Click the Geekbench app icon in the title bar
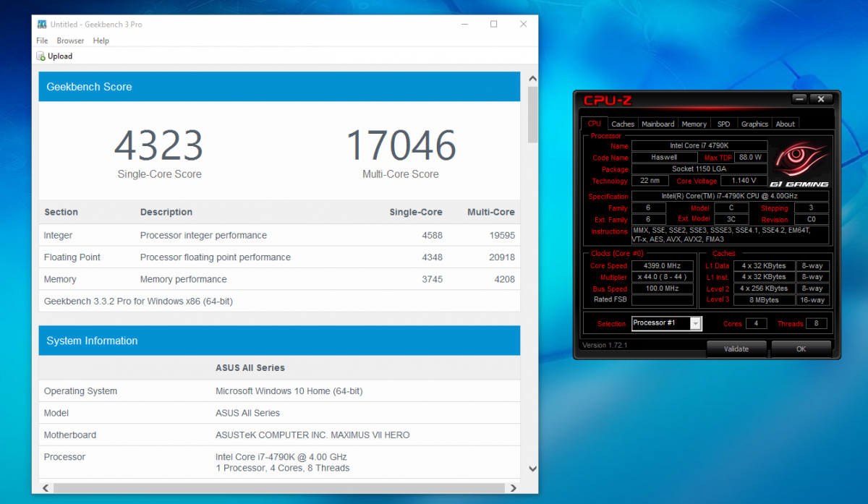Screen dimensions: 868x504 (41, 25)
